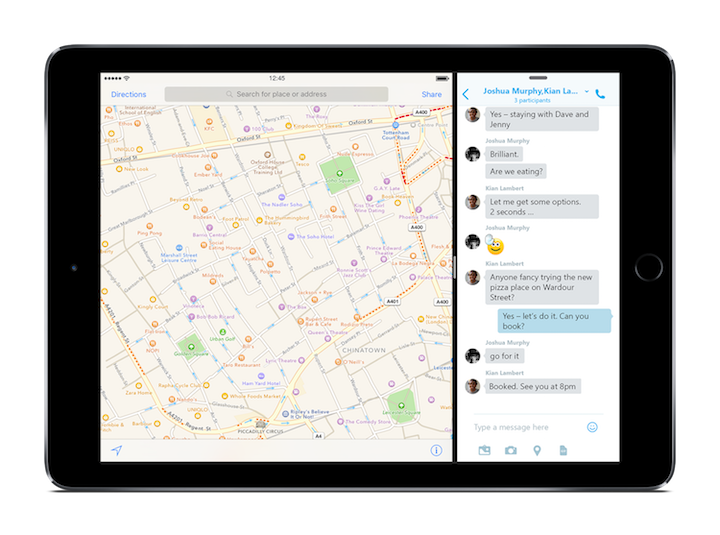The height and width of the screenshot is (535, 720).
Task: Tap the 'Yes – let's do it' blue bubble
Action: point(554,321)
